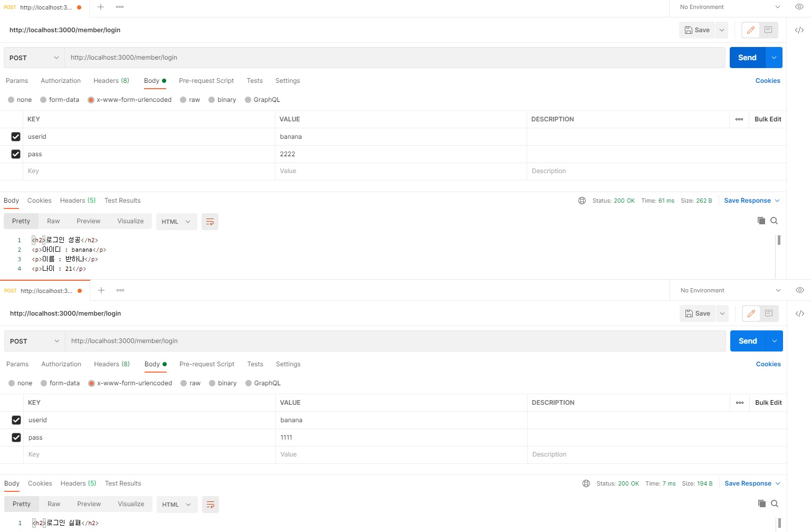Open new tab with plus icon in upper window
The width and height of the screenshot is (811, 532).
[x=101, y=7]
